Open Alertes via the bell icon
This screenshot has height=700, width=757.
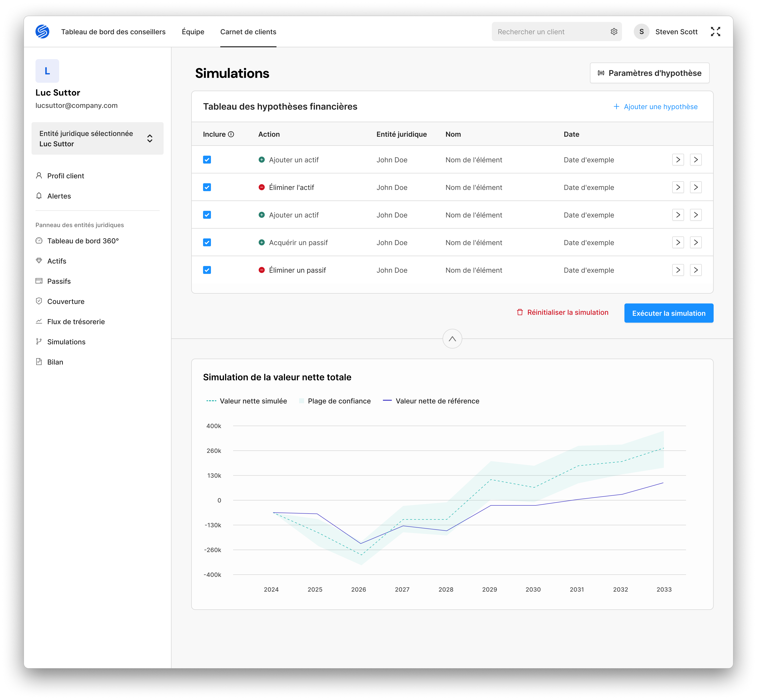[x=39, y=196]
